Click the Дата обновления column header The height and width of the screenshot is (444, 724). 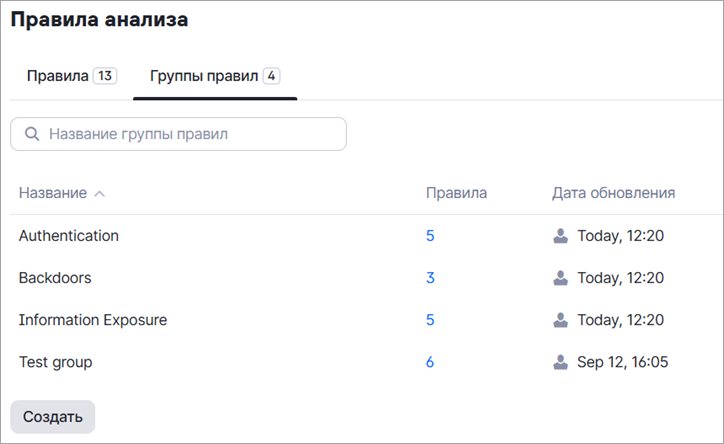(613, 193)
